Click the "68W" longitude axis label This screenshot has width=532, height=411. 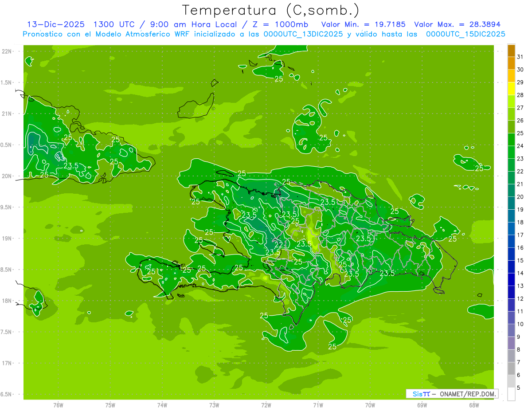click(473, 405)
